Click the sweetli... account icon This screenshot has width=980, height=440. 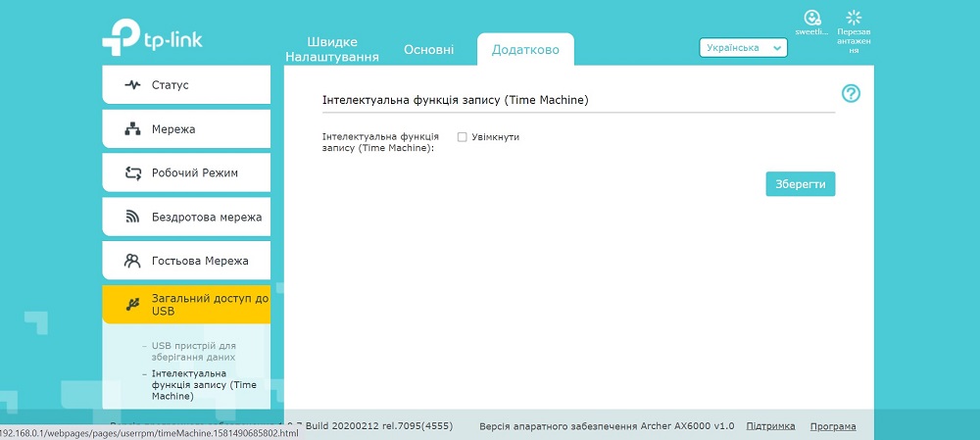(x=811, y=18)
